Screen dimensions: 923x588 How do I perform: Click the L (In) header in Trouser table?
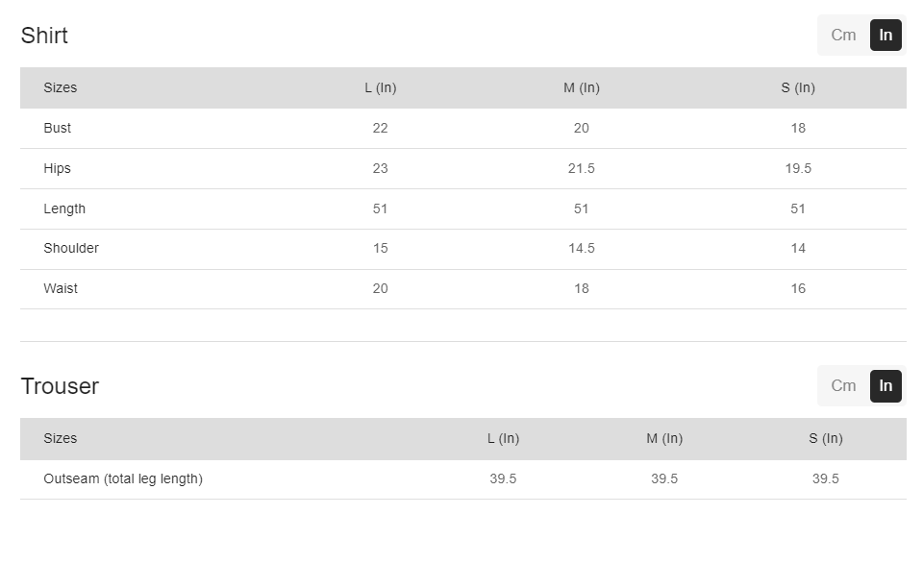[503, 438]
